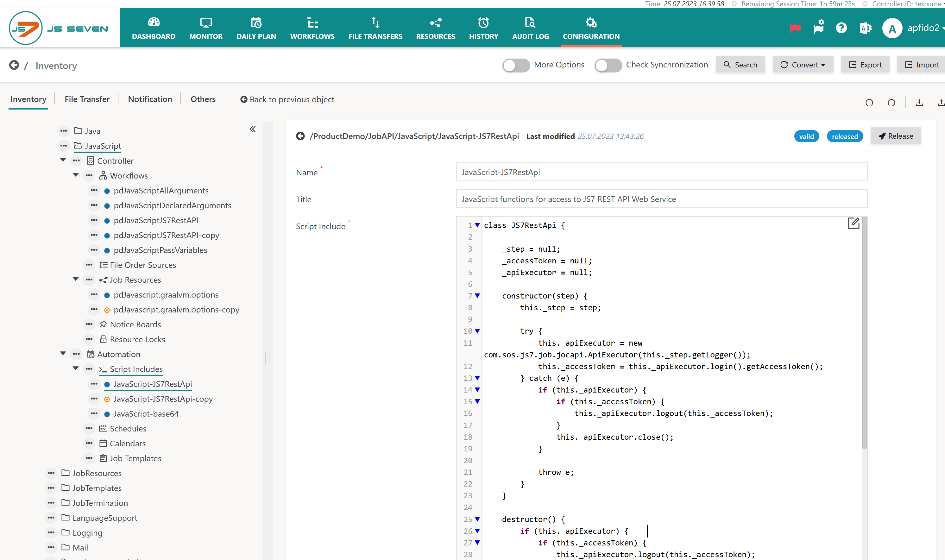
Task: Click the Title input field
Action: [x=662, y=199]
